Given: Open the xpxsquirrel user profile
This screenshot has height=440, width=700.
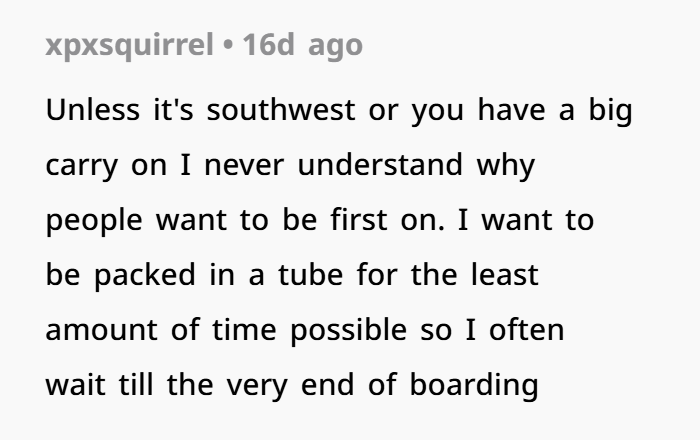Looking at the screenshot, I should tap(129, 46).
